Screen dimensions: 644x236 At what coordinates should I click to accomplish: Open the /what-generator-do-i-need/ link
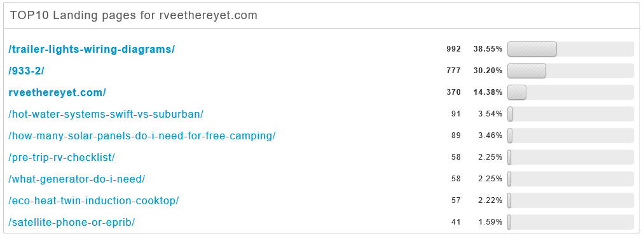click(77, 179)
